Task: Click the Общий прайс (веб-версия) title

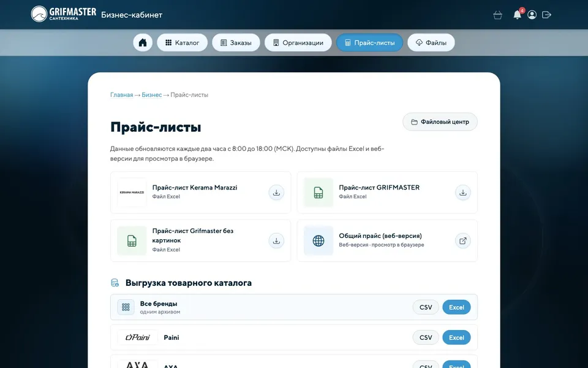Action: click(x=380, y=236)
